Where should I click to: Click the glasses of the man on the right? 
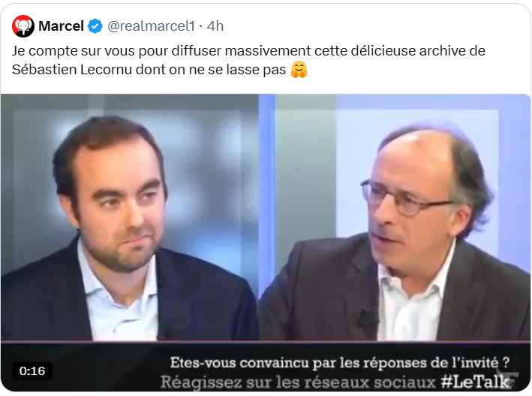click(x=404, y=199)
